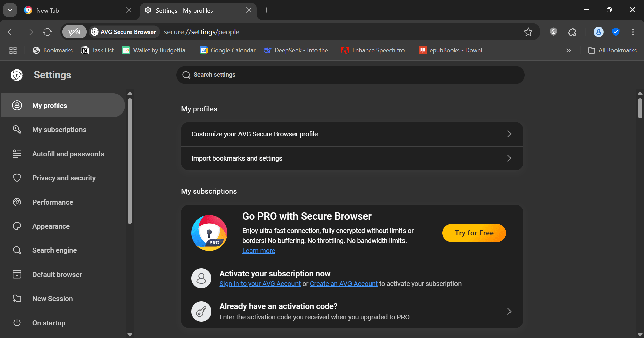Screen dimensions: 644x338
Task: Open Privacy and security section
Action: coord(63,178)
